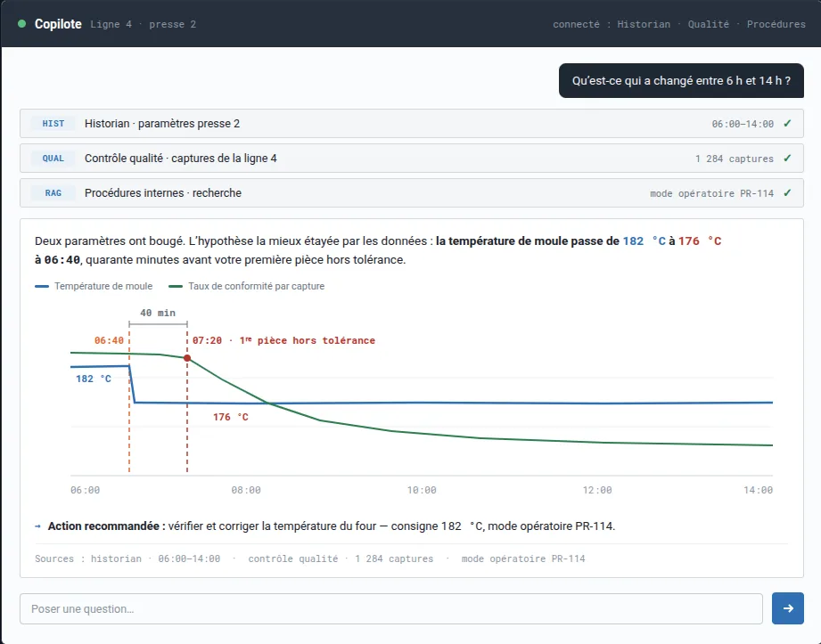Select the user message 'Qu'est-ce qui a changé'

pos(681,80)
